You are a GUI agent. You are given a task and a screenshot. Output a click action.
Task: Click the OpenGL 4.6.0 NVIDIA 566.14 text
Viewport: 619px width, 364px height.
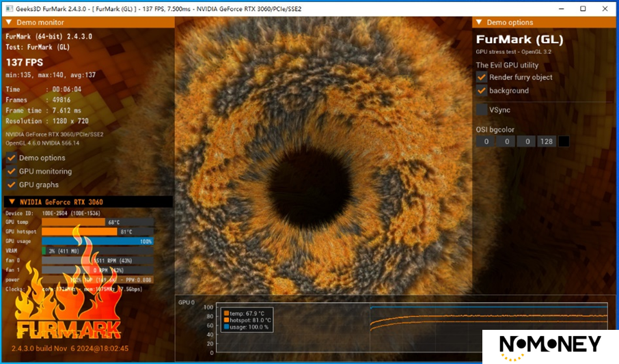[42, 143]
